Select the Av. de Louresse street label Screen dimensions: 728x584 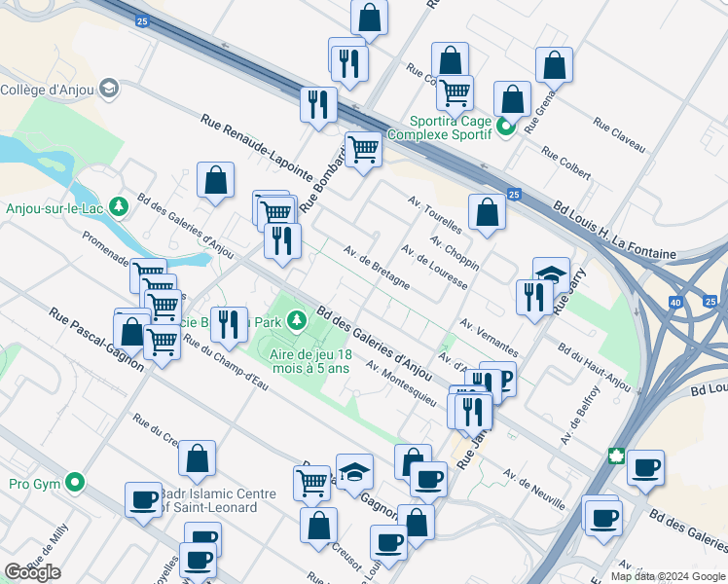tap(435, 267)
